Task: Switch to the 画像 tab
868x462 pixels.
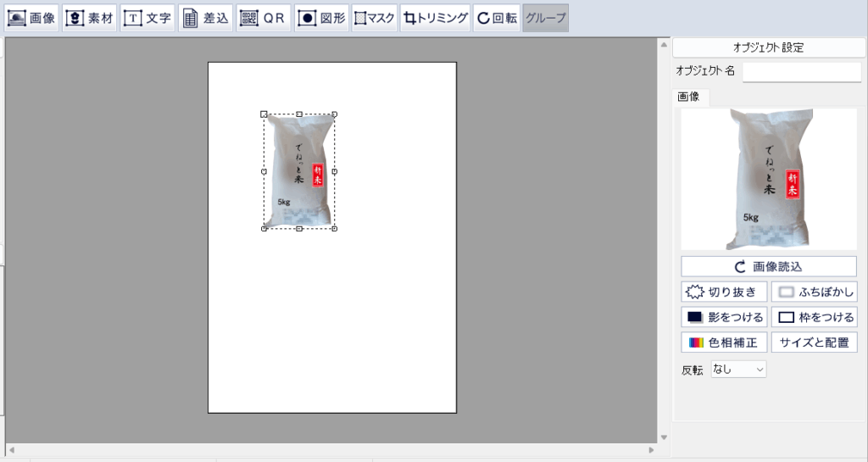Action: 689,97
